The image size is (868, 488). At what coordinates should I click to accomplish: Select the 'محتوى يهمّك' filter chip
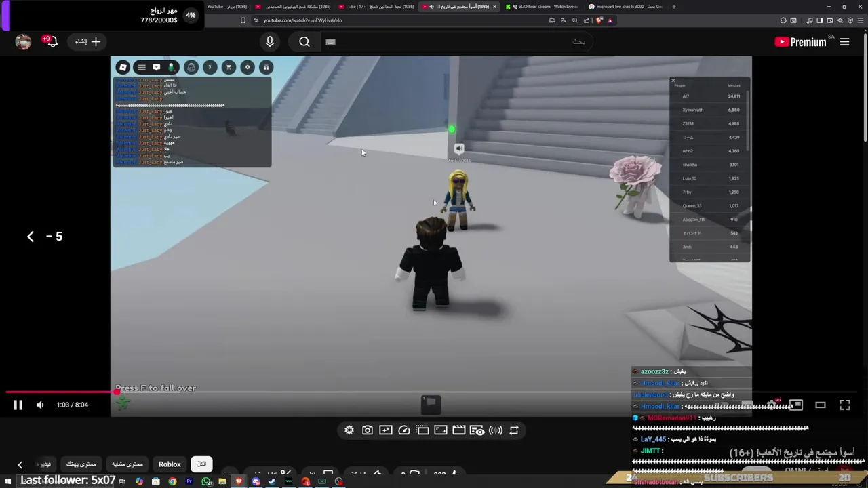81,464
